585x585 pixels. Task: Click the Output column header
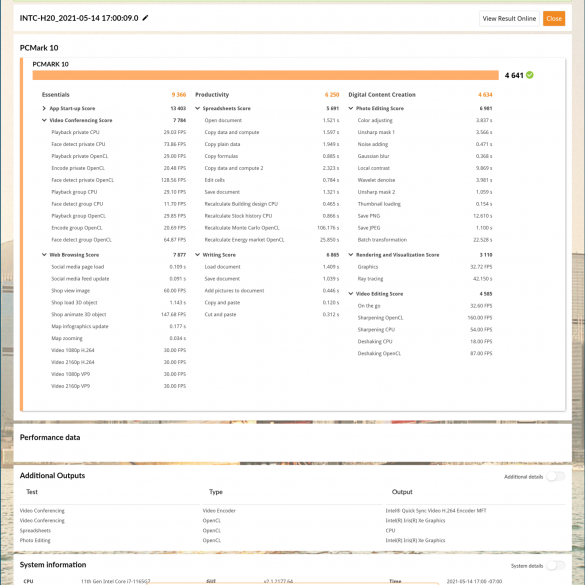pos(402,492)
